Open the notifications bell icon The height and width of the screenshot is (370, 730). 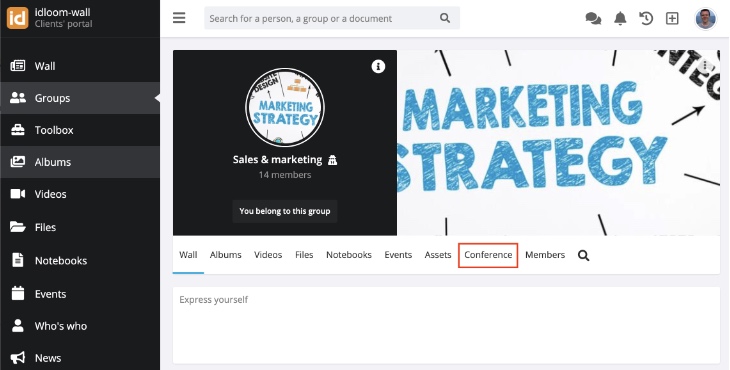(620, 19)
